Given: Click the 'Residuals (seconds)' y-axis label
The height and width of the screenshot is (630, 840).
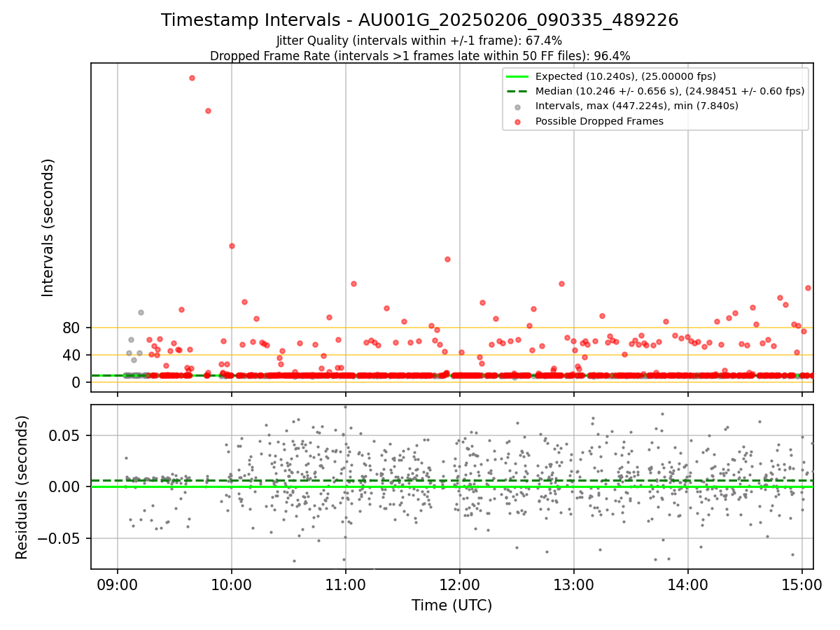Looking at the screenshot, I should (22, 487).
